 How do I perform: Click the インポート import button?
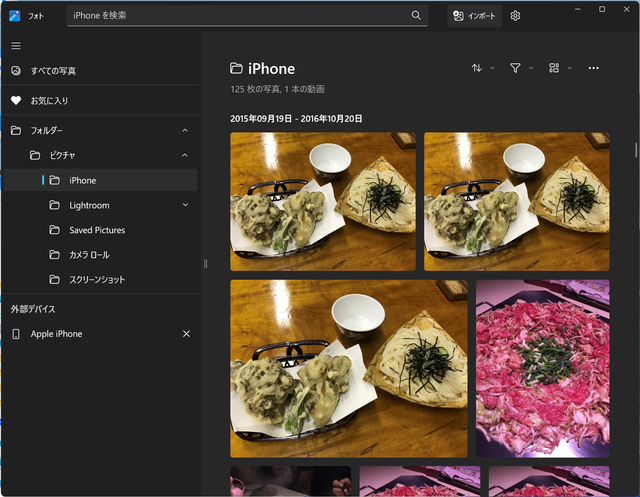click(x=474, y=16)
